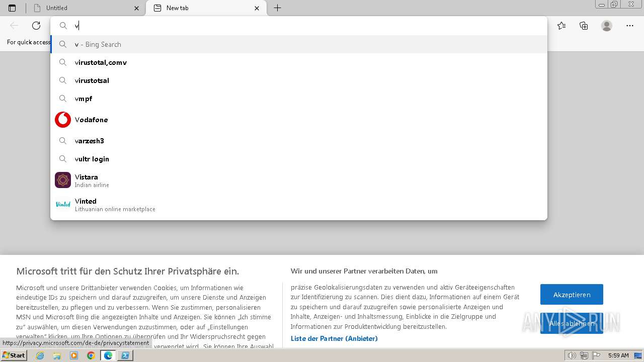
Task: Click magnifier icon beside varzesh3
Action: (63, 141)
